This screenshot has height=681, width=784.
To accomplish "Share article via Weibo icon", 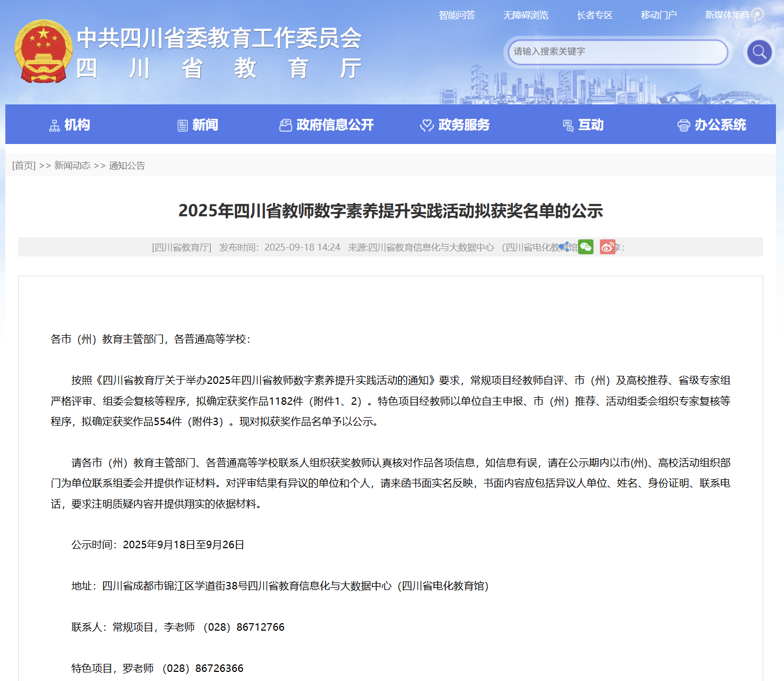I will coord(607,247).
